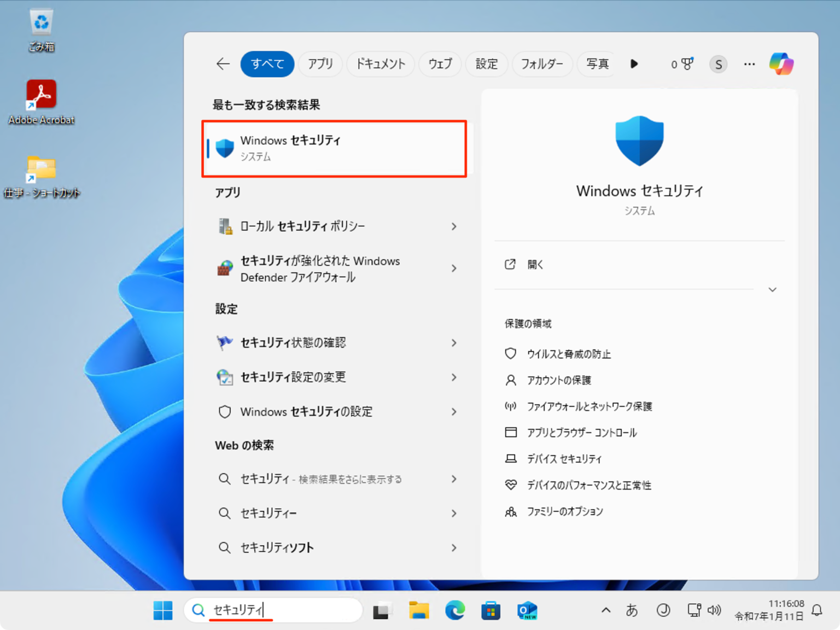Switch to the ドキュメント filter tab
Viewport: 840px width, 630px height.
[380, 64]
